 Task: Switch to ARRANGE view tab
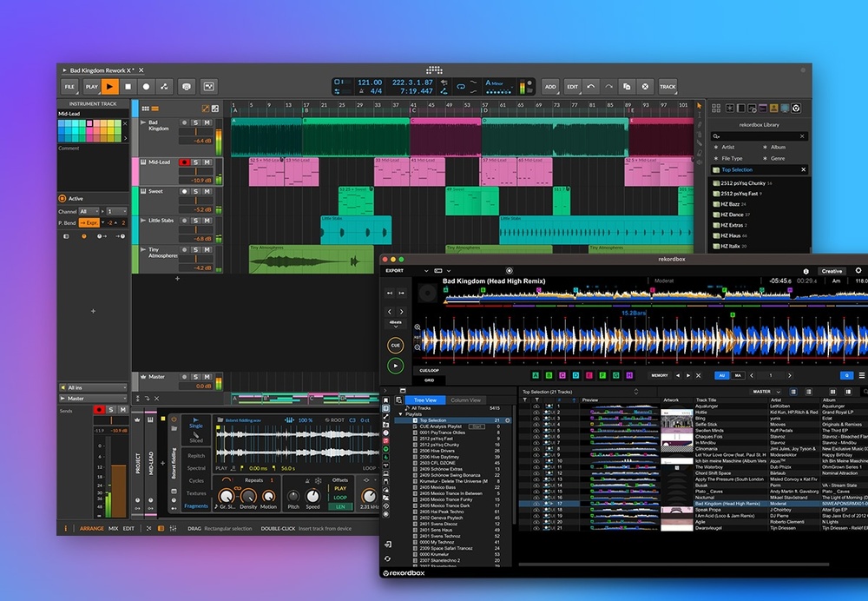(x=92, y=528)
